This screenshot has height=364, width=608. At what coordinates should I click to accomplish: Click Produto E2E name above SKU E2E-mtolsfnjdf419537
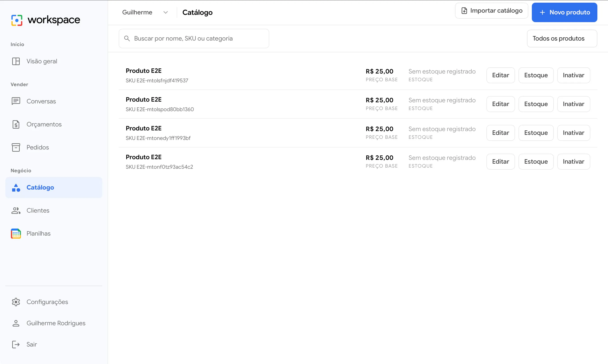click(x=143, y=71)
